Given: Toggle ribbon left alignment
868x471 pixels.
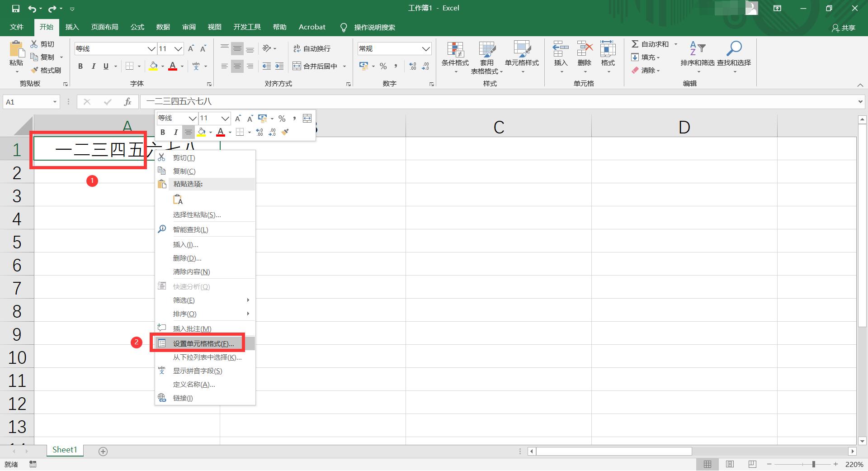Looking at the screenshot, I should (225, 66).
